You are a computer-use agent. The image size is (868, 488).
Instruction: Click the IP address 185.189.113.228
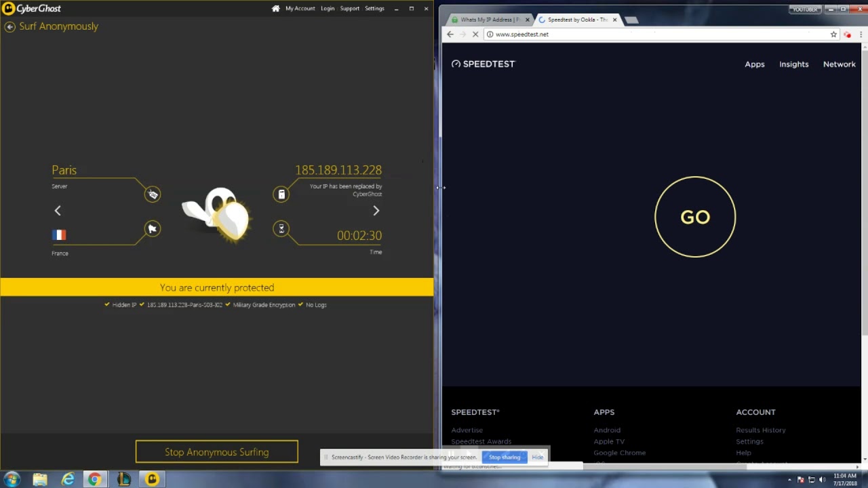pyautogui.click(x=338, y=170)
